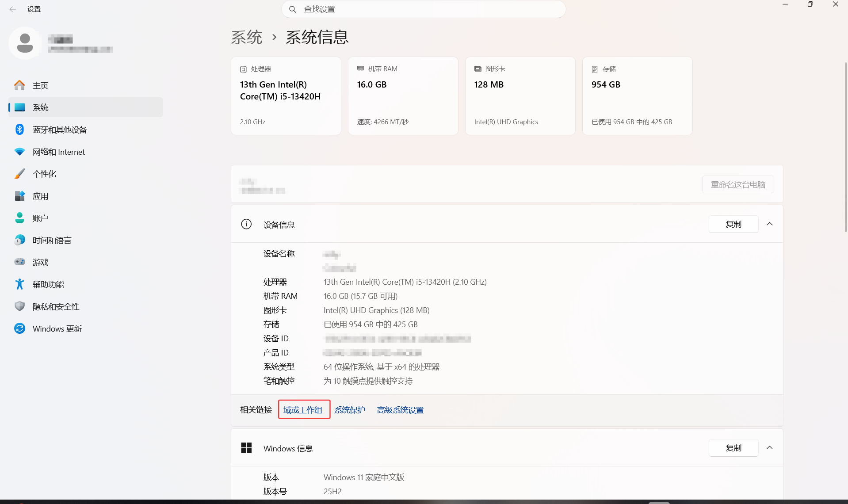Go to 个性化 settings
Image resolution: width=848 pixels, height=504 pixels.
85,174
